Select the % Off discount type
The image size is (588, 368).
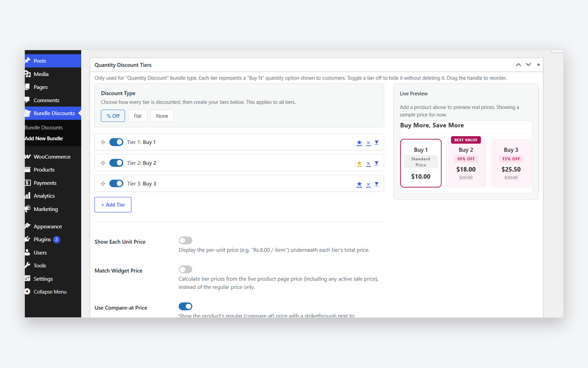pyautogui.click(x=113, y=116)
